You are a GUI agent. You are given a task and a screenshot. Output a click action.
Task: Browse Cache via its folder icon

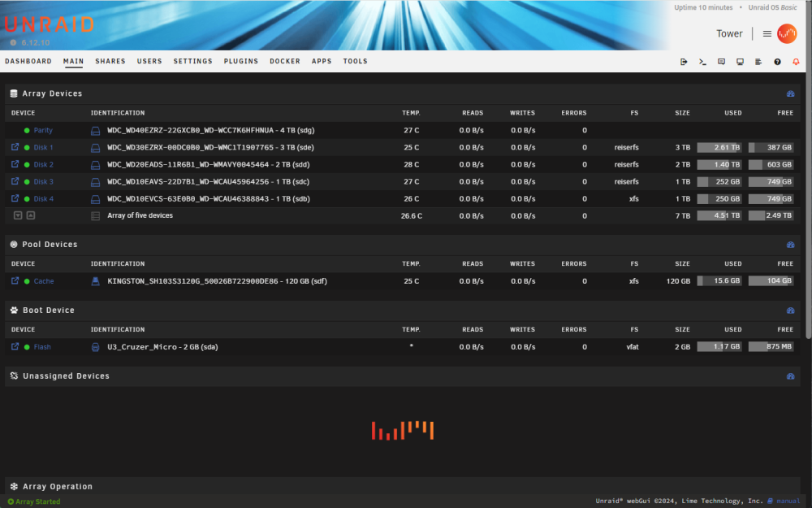(x=15, y=281)
